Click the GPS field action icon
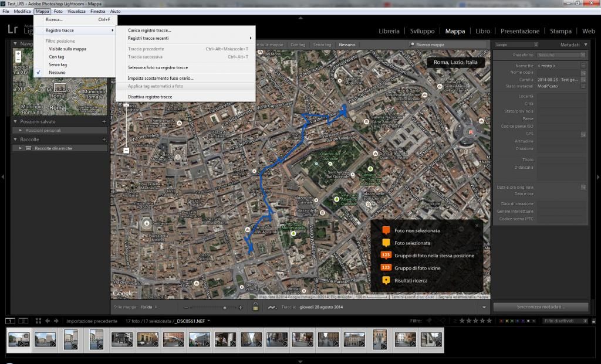Image resolution: width=601 pixels, height=364 pixels. 583,134
